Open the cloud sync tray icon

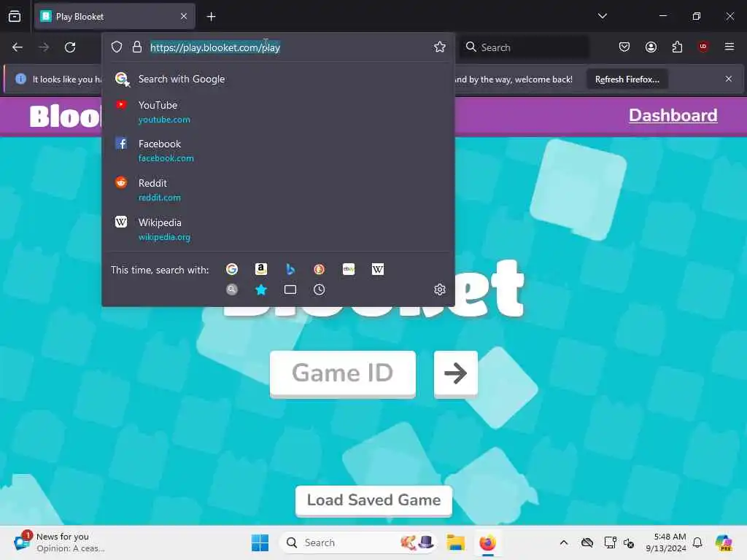(587, 542)
